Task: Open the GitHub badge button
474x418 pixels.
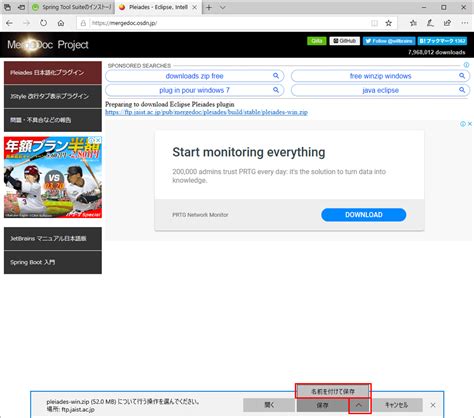Action: point(344,41)
